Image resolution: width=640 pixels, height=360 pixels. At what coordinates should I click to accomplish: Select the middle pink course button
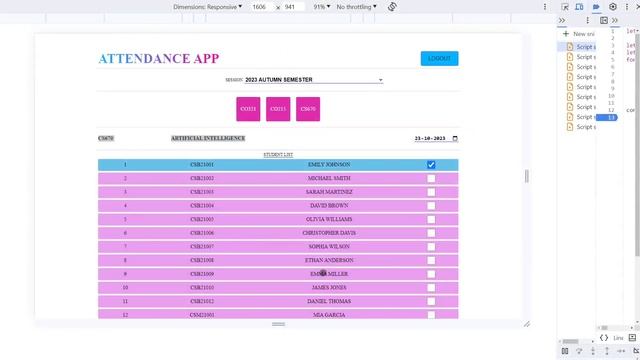[x=278, y=109]
